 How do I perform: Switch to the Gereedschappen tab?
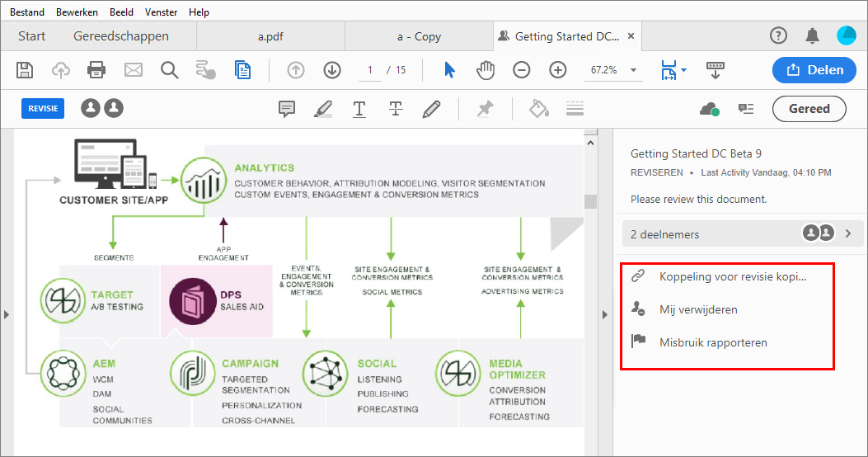120,36
